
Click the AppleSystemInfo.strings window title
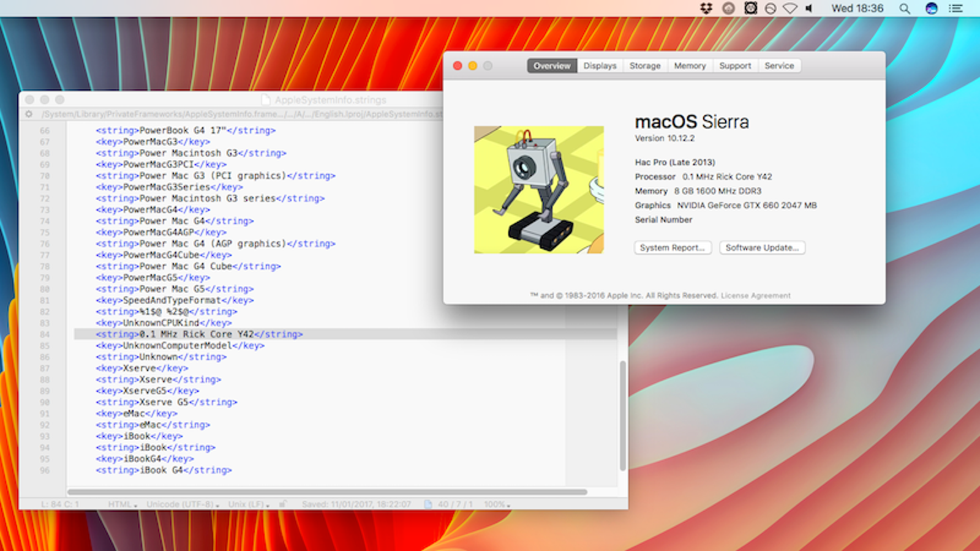tap(330, 100)
